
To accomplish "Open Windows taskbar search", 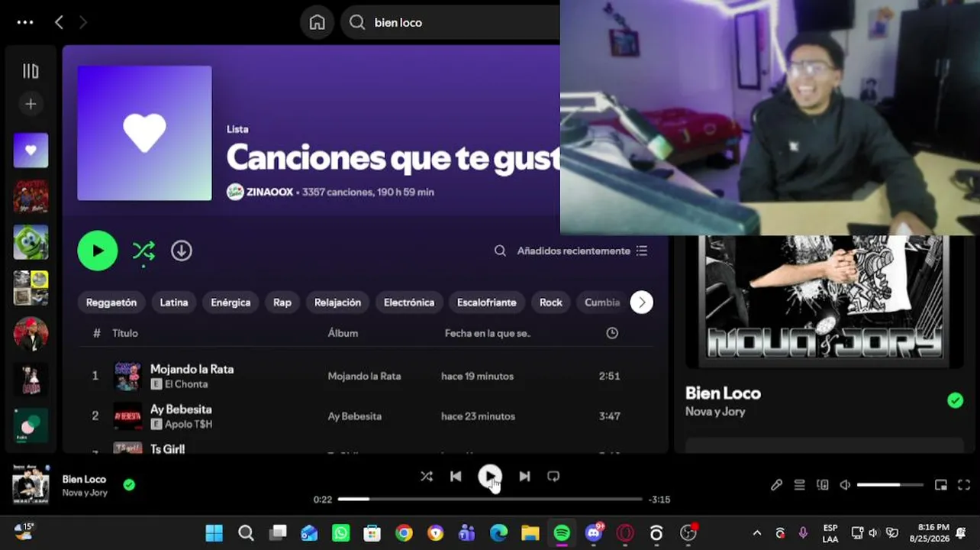I will [x=246, y=533].
